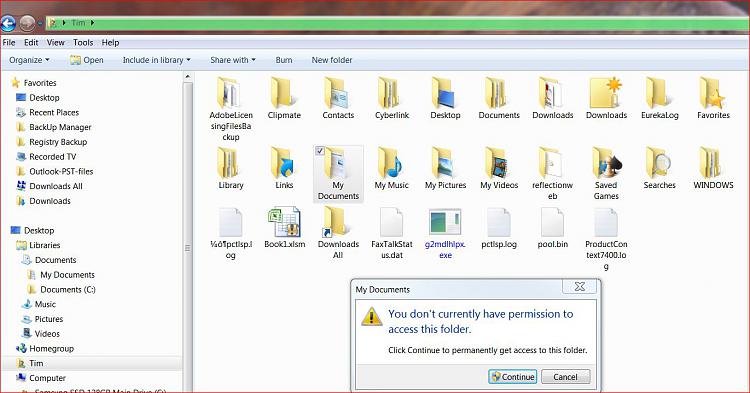Expand the address bar arrow after Tim

click(x=92, y=22)
